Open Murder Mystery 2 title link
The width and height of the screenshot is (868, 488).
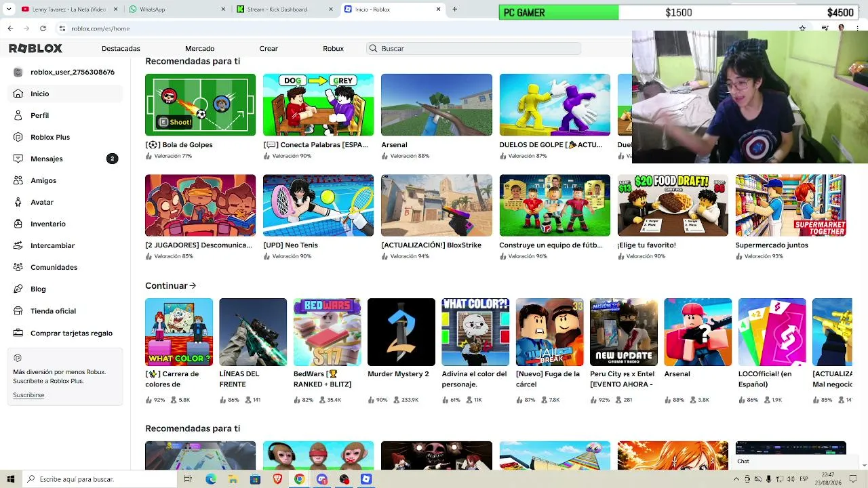pyautogui.click(x=398, y=374)
